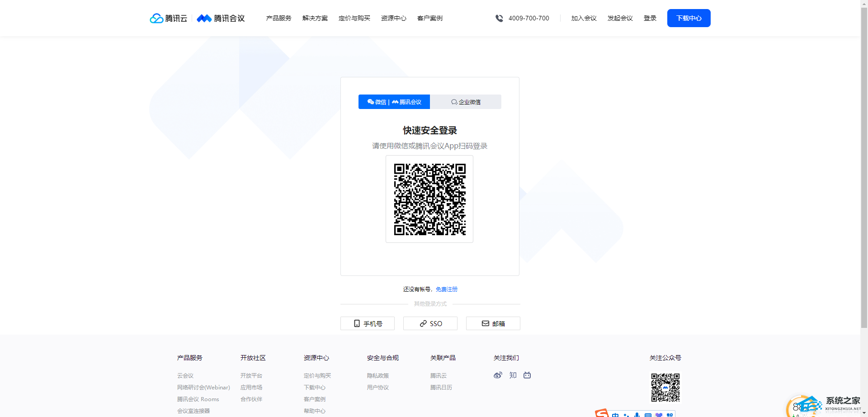Open 客户案例 in the top navigation

pos(430,18)
